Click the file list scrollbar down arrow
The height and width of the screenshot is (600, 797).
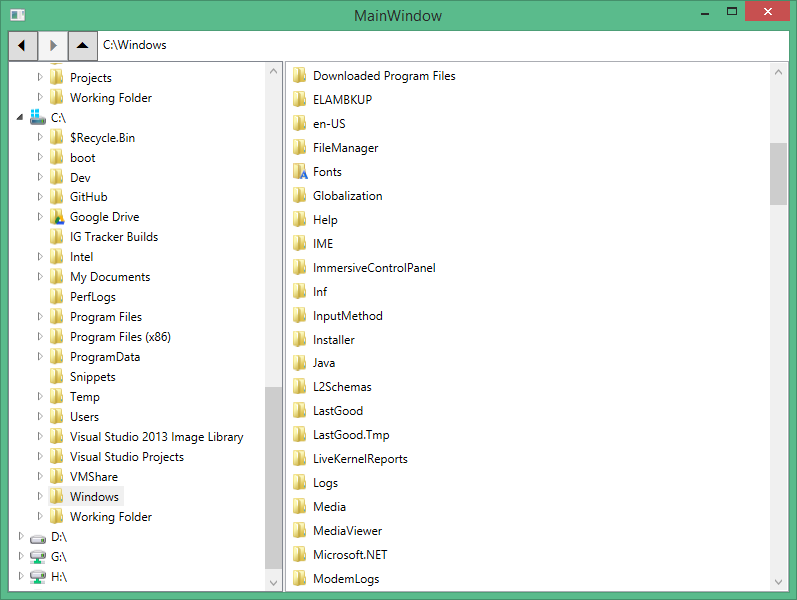pyautogui.click(x=778, y=581)
